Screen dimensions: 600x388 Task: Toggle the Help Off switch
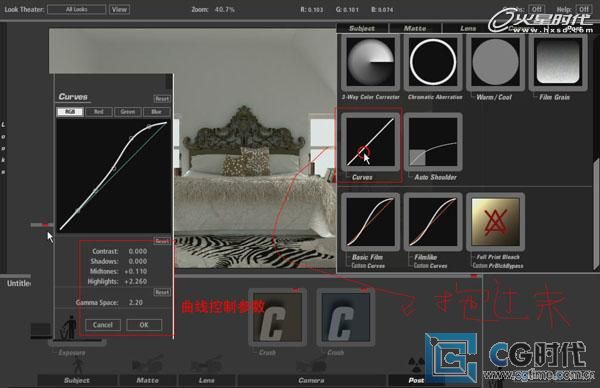[x=584, y=9]
